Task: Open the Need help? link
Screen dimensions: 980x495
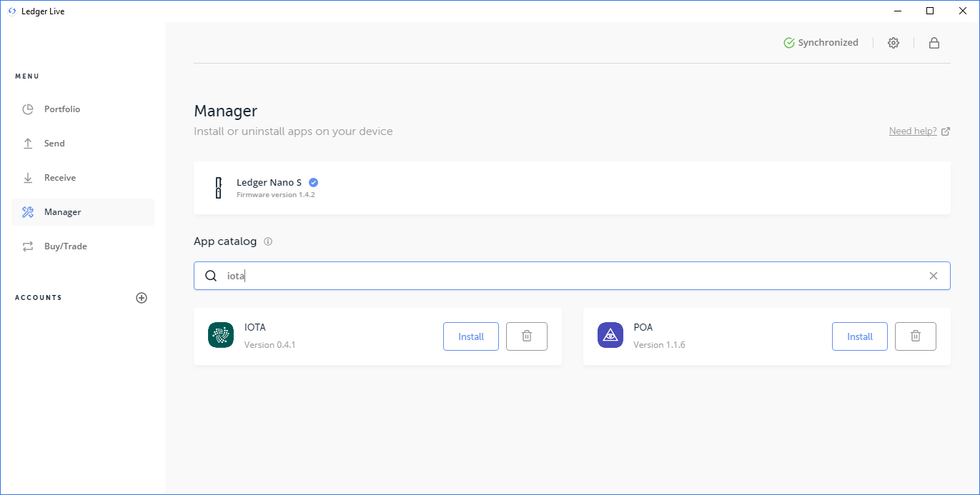Action: (913, 131)
